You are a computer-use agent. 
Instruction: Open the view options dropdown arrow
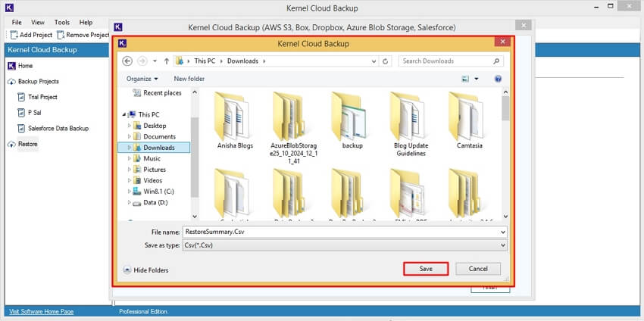click(477, 79)
